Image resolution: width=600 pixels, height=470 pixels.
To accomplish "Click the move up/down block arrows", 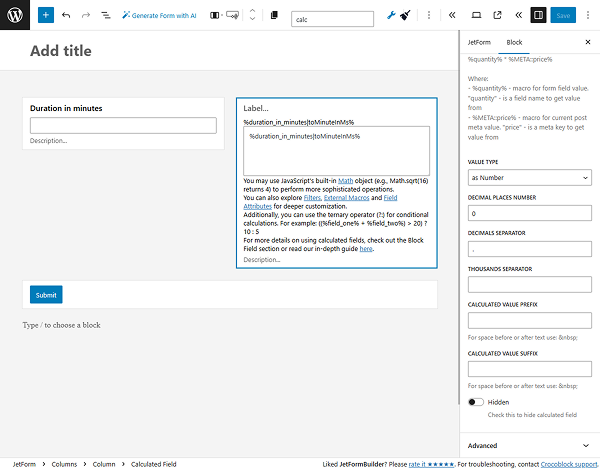I will (251, 16).
